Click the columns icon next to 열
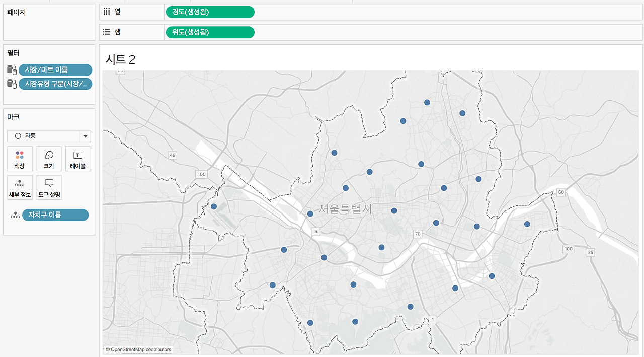The width and height of the screenshot is (644, 357). [107, 12]
